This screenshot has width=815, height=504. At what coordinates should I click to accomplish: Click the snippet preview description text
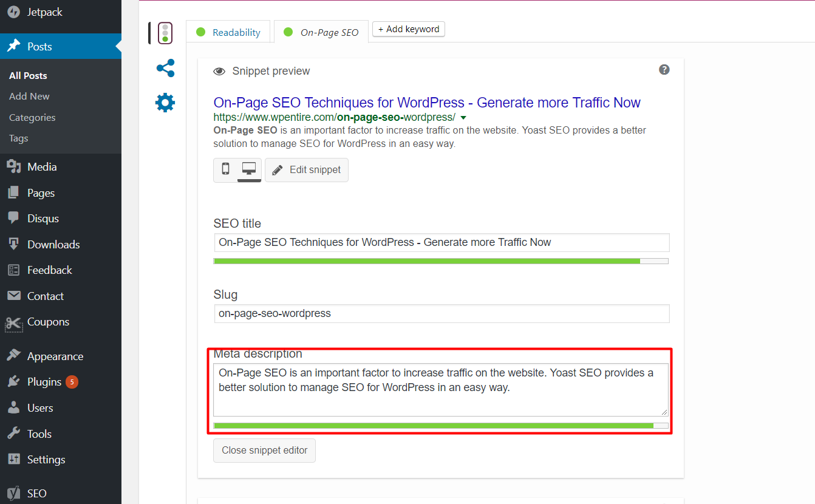click(430, 137)
